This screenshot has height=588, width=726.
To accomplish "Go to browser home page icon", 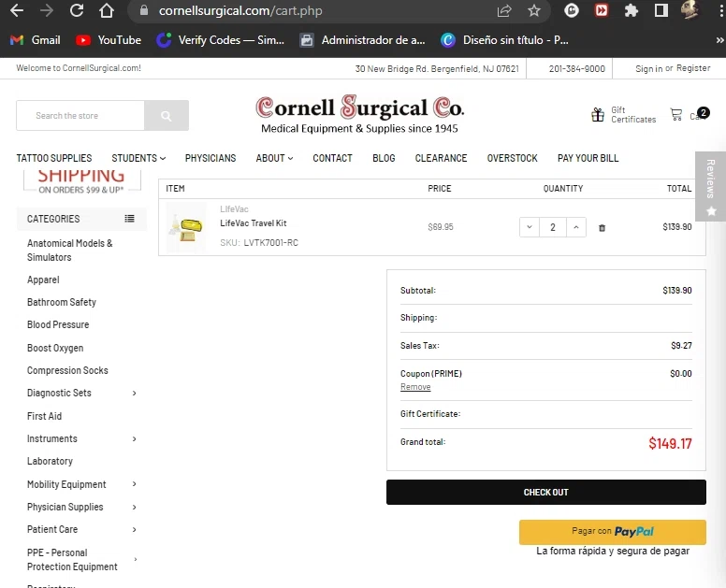I will tap(107, 10).
